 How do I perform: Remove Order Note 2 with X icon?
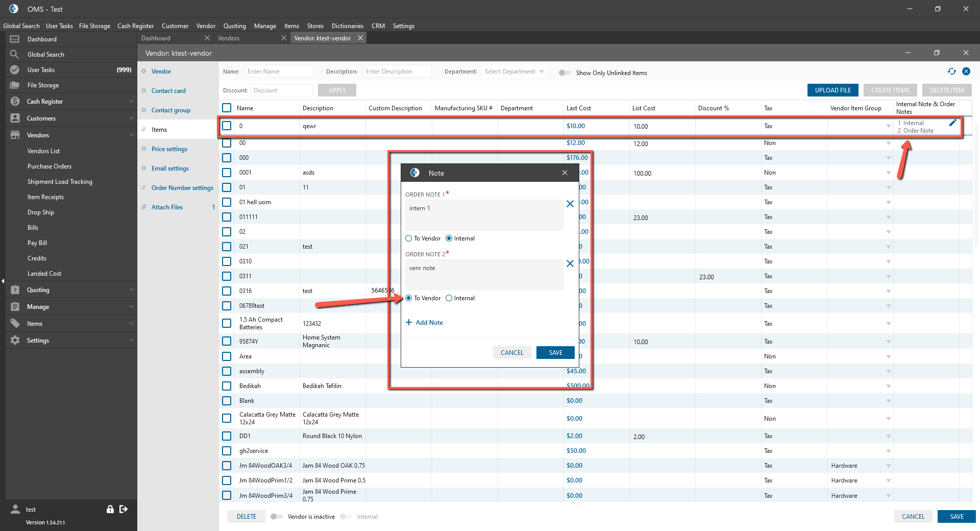(x=570, y=263)
